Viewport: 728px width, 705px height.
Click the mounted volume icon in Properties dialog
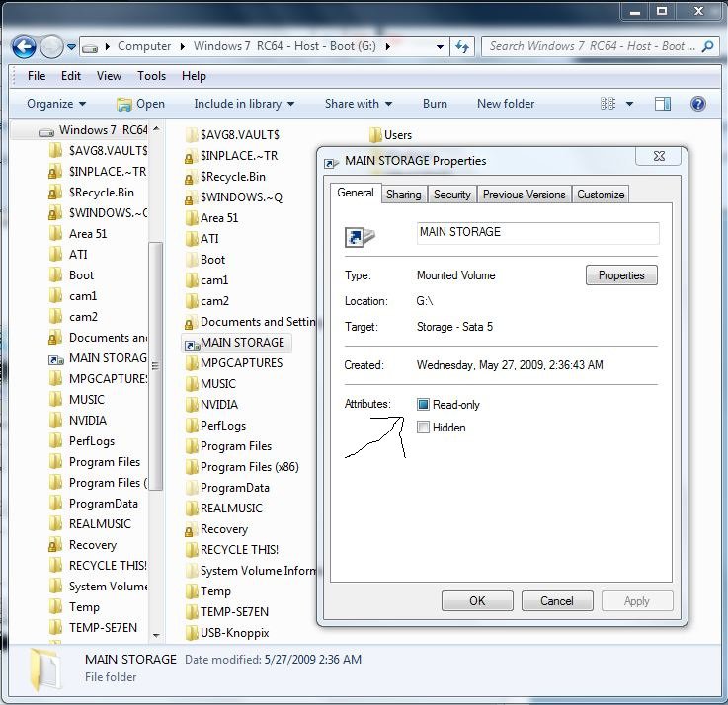360,236
